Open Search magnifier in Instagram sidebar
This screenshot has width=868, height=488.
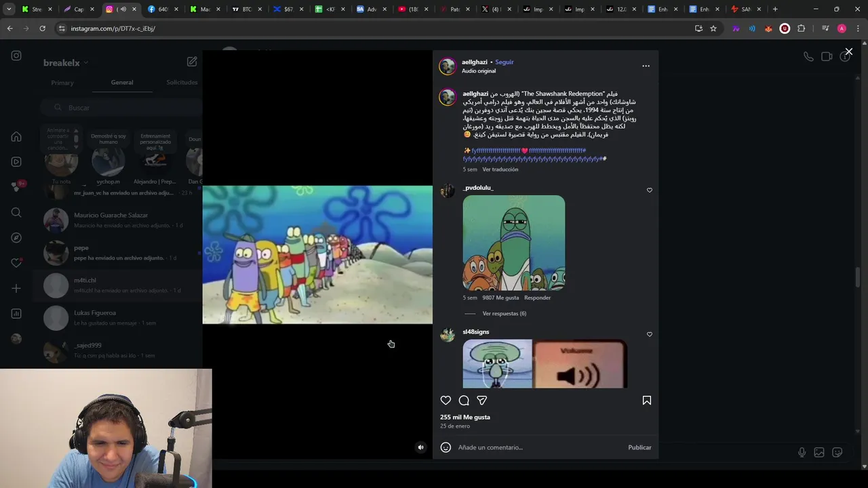click(x=16, y=213)
